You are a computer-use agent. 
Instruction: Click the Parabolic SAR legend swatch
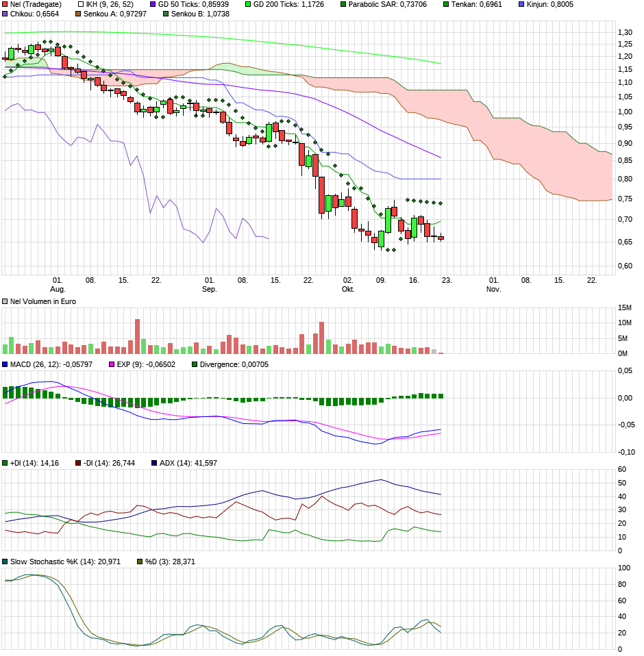click(343, 5)
